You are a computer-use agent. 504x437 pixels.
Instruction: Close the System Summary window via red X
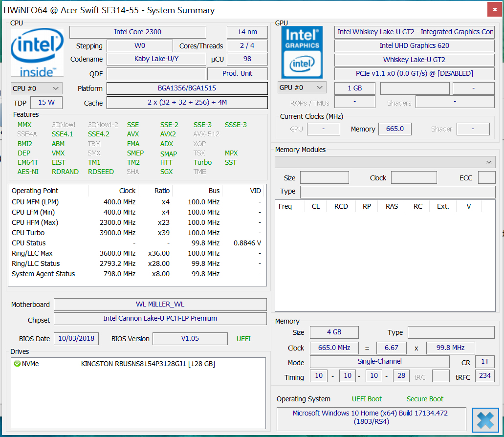[495, 10]
